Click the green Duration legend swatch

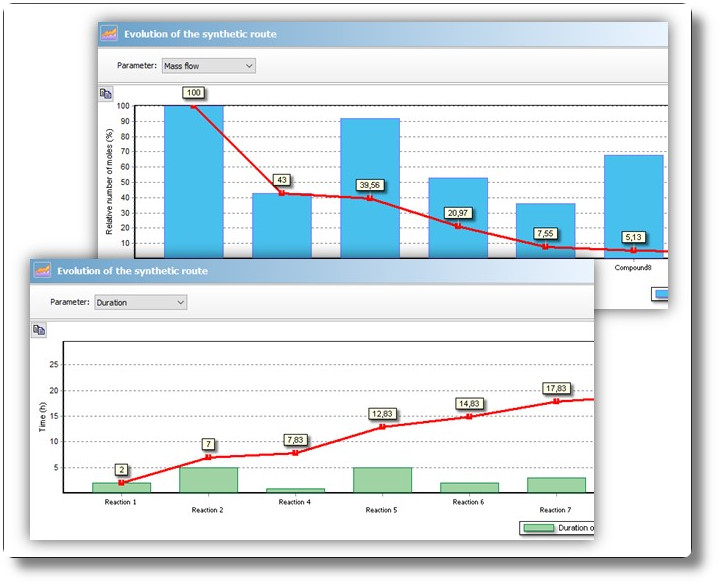(539, 528)
